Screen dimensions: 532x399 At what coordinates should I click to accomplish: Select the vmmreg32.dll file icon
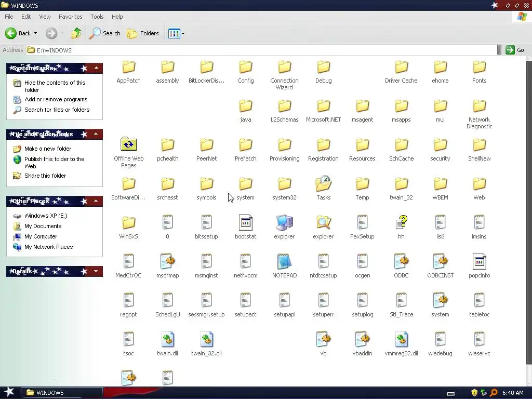(401, 340)
